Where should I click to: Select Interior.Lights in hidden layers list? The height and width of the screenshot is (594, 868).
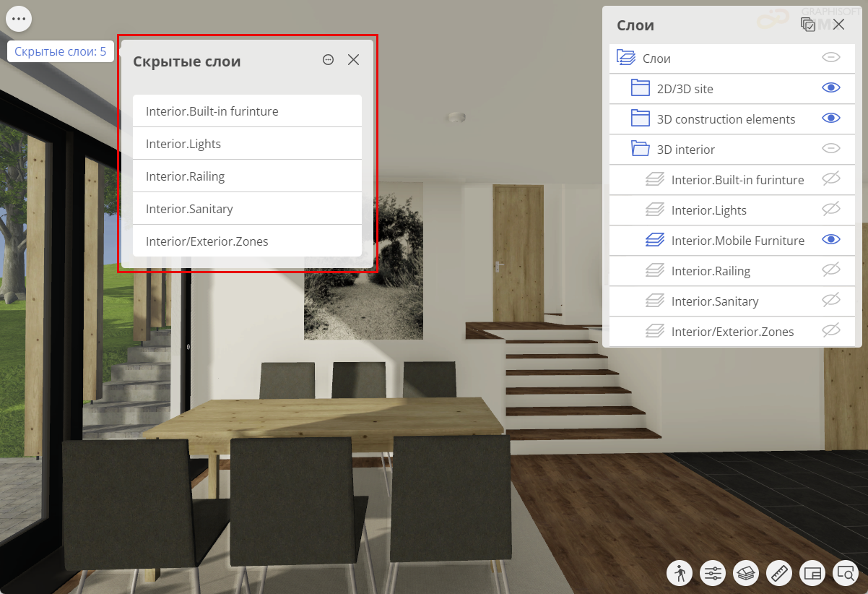(x=247, y=144)
